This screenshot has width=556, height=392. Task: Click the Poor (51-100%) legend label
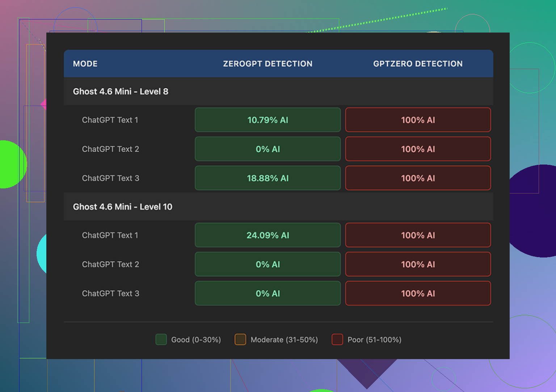click(x=374, y=340)
